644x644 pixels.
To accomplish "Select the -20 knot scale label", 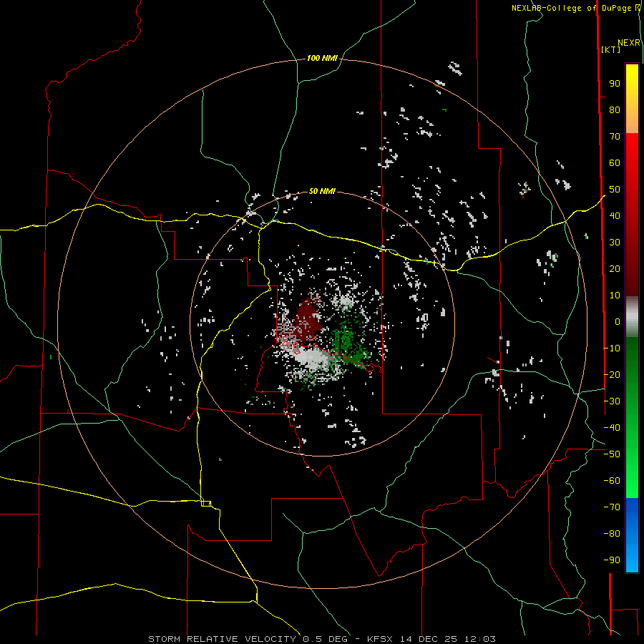I will [x=612, y=374].
